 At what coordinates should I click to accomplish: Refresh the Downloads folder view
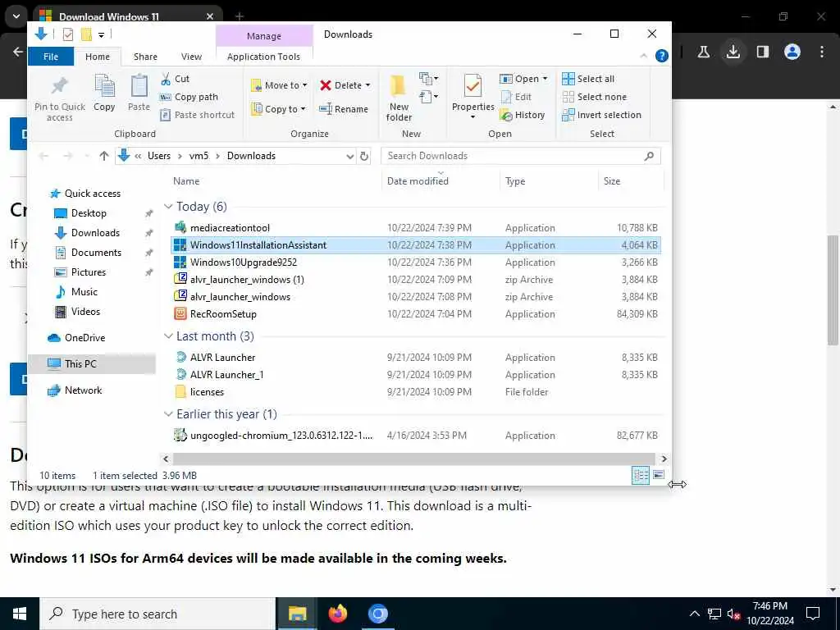364,156
